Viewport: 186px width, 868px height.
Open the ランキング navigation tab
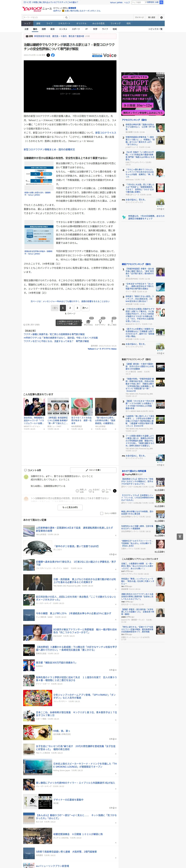click(115, 23)
